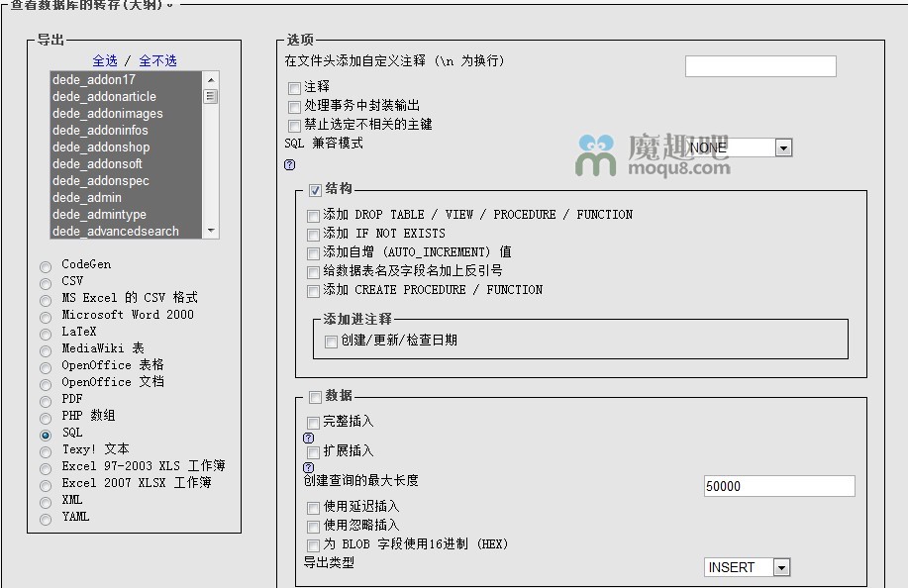Select dede_addonsoft in table list
This screenshot has width=908, height=588.
pyautogui.click(x=126, y=163)
